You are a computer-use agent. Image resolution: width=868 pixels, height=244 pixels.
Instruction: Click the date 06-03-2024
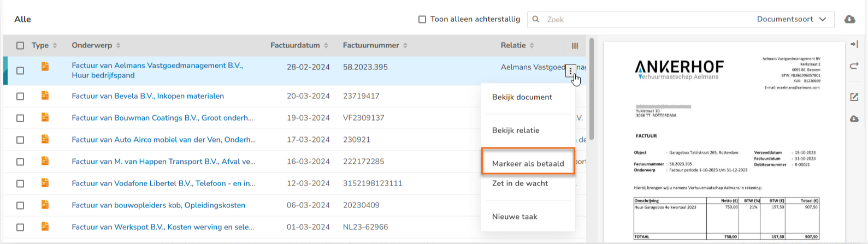[308, 205]
